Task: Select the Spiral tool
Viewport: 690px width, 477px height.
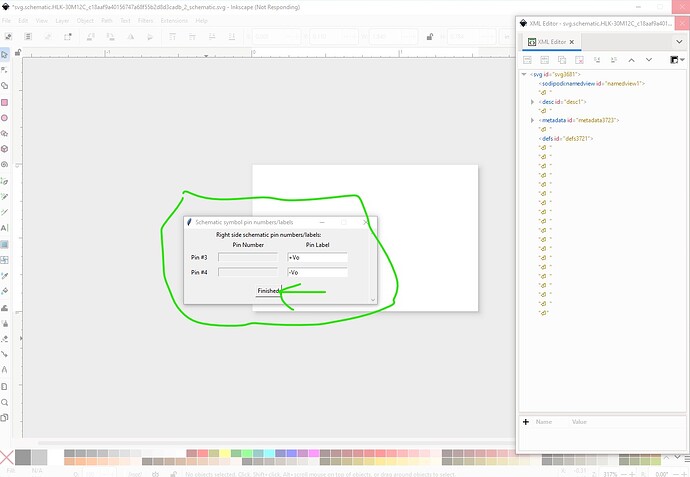Action: click(4, 164)
